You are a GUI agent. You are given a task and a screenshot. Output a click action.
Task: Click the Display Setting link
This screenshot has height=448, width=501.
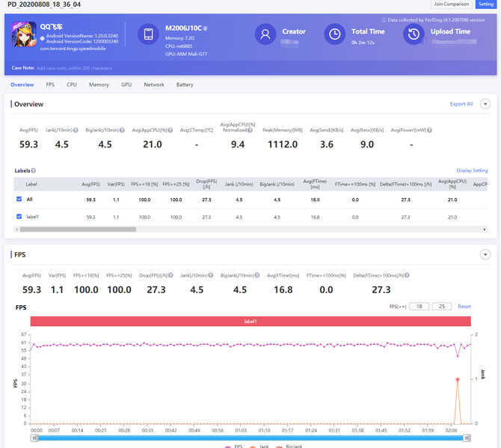coord(472,171)
